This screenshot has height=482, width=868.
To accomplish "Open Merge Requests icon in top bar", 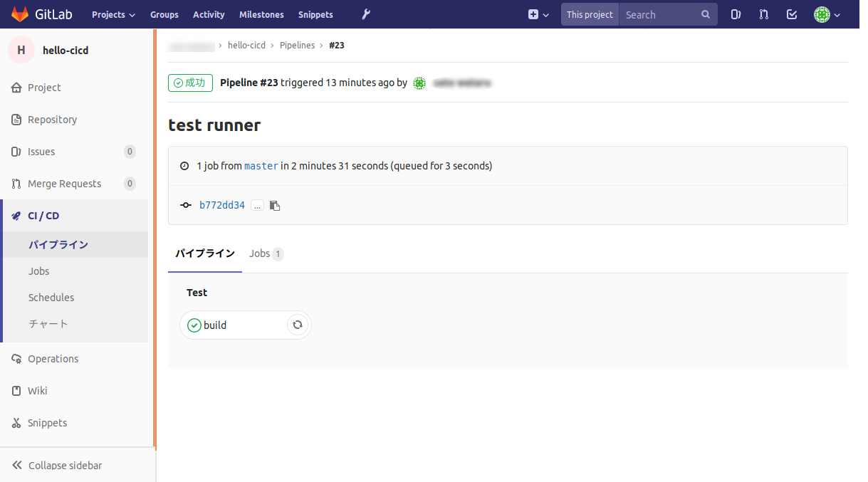I will click(x=763, y=14).
